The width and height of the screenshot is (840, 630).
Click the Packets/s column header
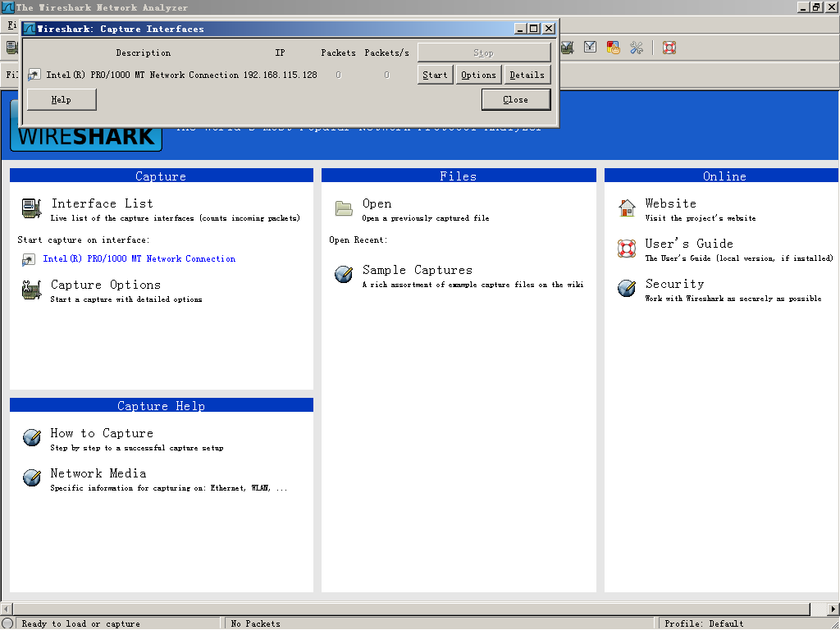[x=387, y=53]
